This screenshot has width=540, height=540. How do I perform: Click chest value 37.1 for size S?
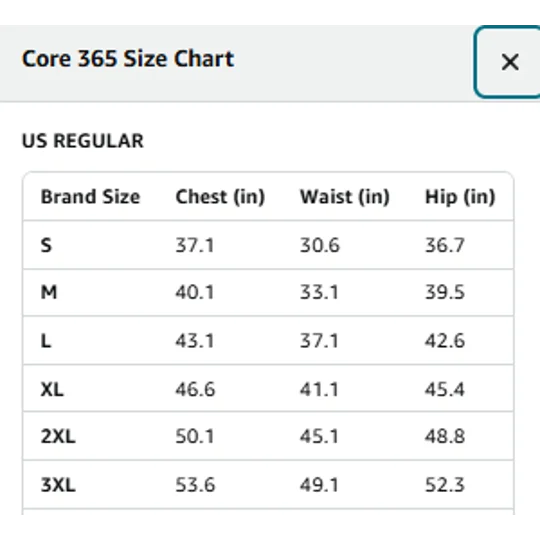tap(195, 246)
